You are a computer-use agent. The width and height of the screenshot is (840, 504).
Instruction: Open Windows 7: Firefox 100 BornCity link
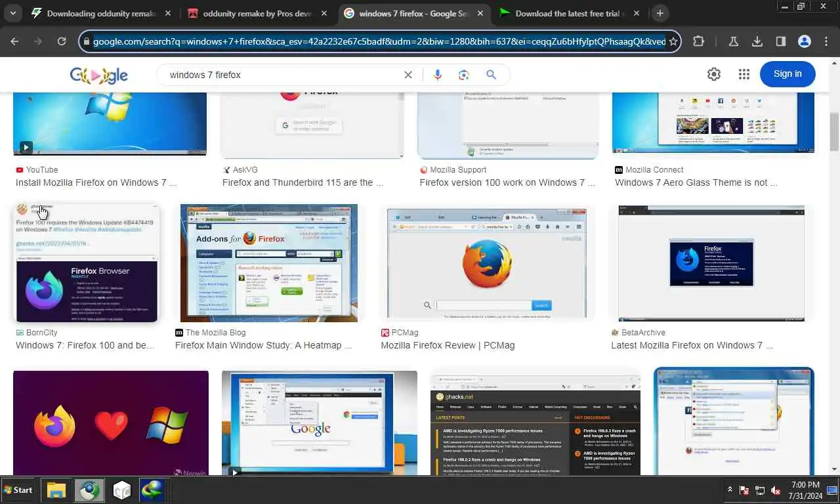[85, 345]
